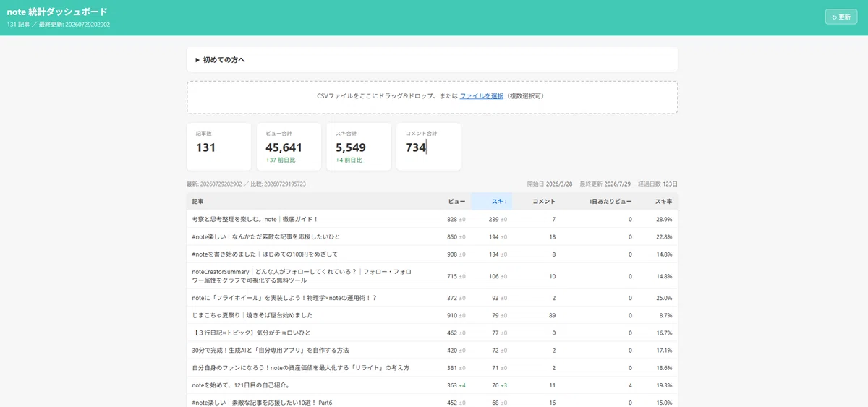Select article 【３行日記×トピック】気分がチョロいひと
The image size is (868, 407).
251,333
